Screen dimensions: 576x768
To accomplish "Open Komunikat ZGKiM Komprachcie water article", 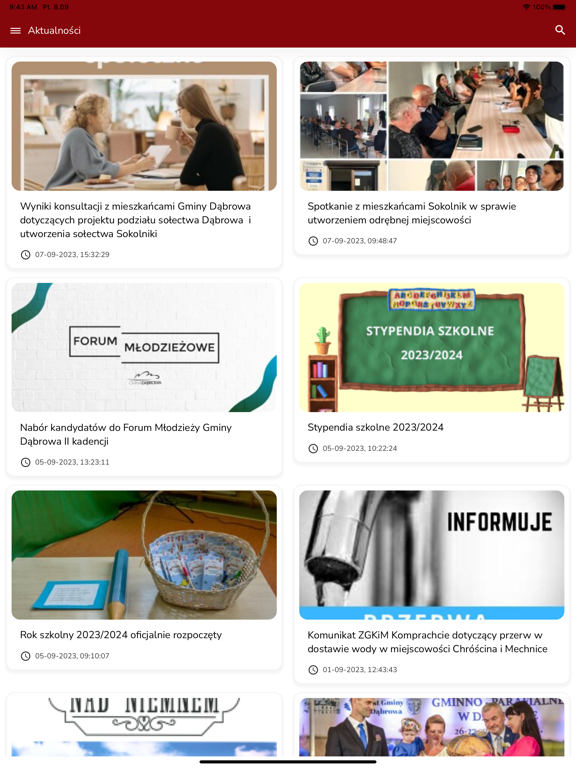I will click(427, 642).
